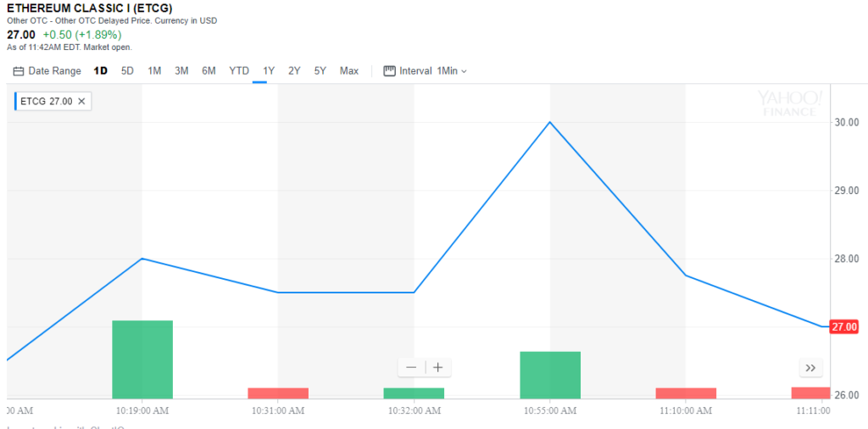Switch chart to 6M range
The image size is (868, 429).
point(209,71)
